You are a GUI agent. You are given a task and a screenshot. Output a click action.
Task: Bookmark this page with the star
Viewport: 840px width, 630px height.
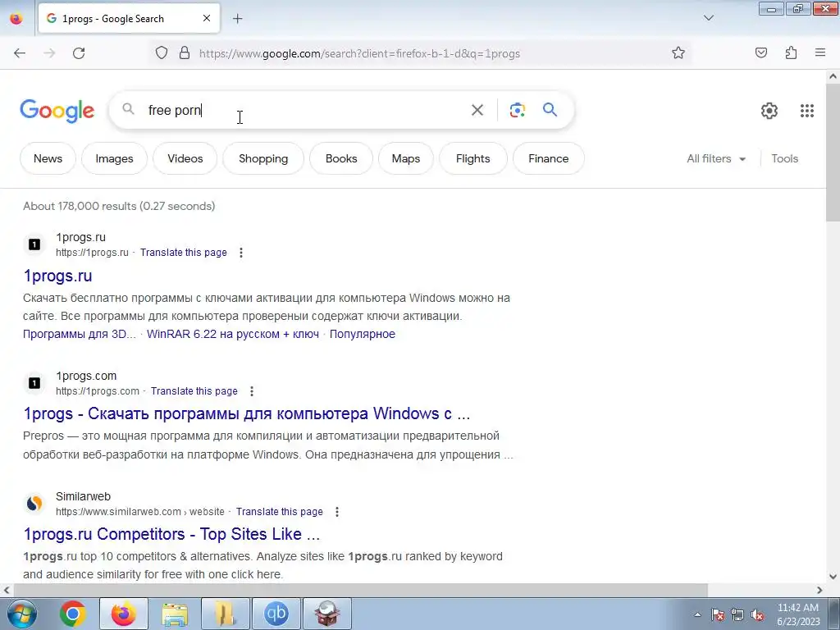(678, 53)
